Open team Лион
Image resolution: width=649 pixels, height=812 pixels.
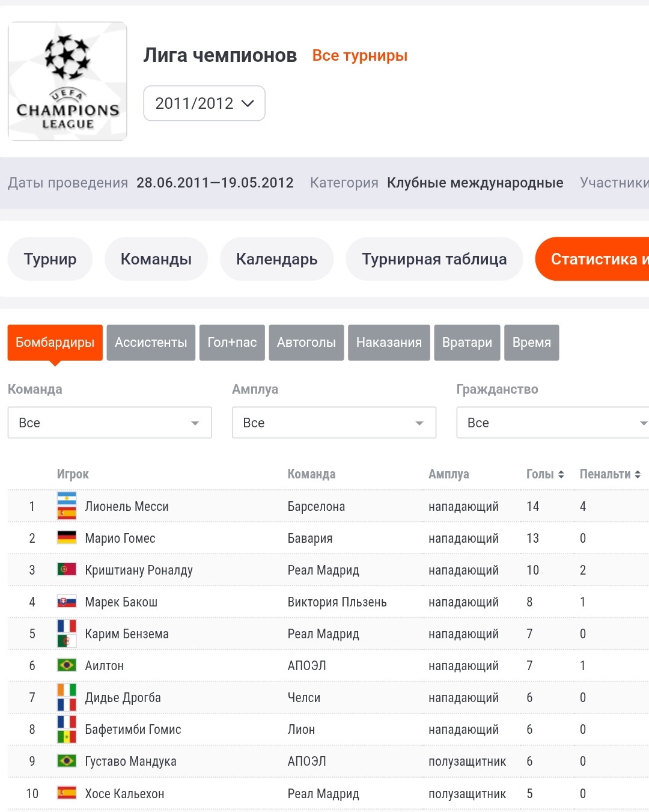click(x=301, y=730)
